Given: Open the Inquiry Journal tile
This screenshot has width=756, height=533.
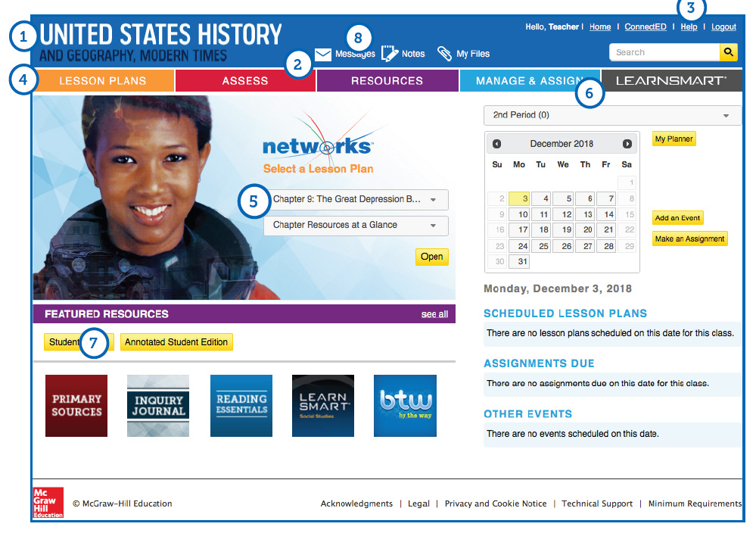Looking at the screenshot, I should [158, 406].
